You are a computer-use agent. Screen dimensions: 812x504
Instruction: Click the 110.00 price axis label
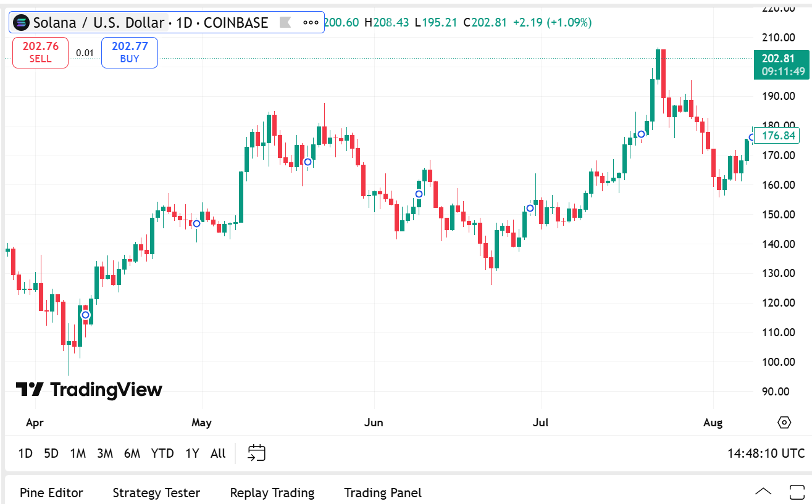pos(779,333)
